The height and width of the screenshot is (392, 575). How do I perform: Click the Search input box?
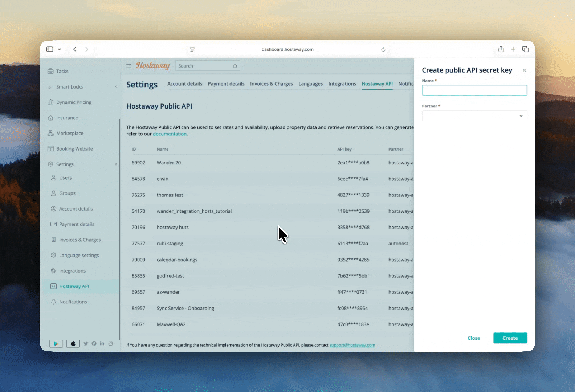(x=207, y=66)
